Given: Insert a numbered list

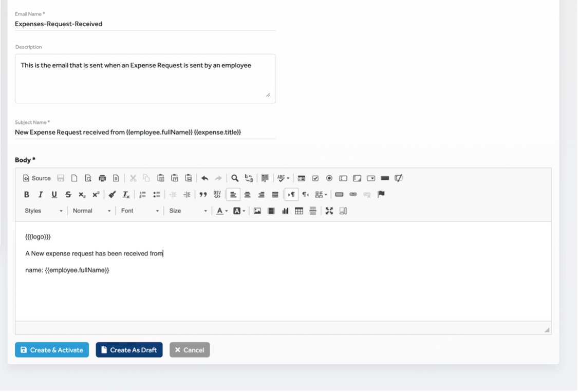Looking at the screenshot, I should point(143,195).
